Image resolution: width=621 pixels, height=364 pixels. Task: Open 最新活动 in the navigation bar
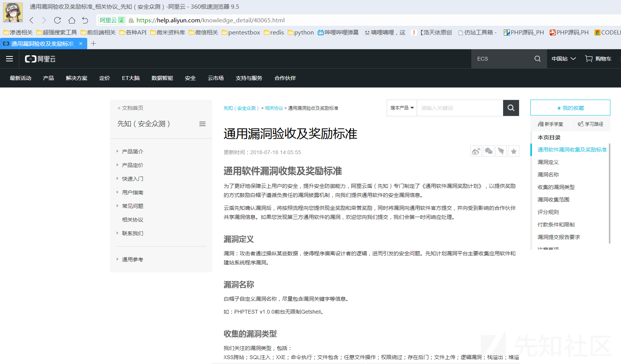[20, 78]
